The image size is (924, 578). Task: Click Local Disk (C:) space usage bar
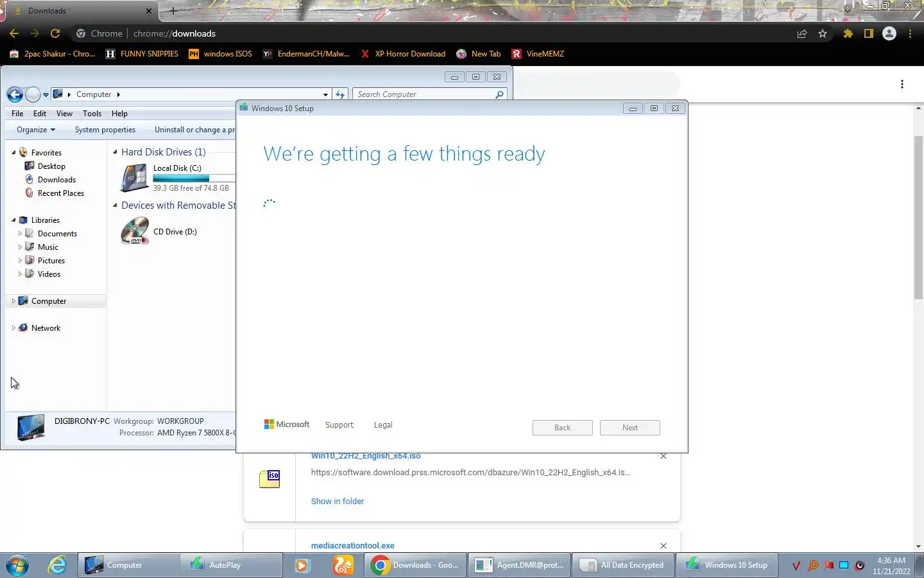(194, 178)
